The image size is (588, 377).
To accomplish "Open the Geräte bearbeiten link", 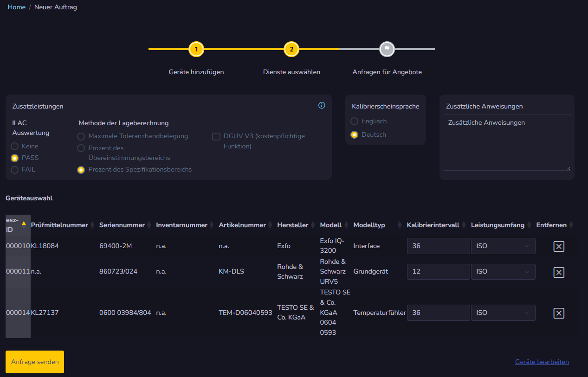I will tap(542, 362).
